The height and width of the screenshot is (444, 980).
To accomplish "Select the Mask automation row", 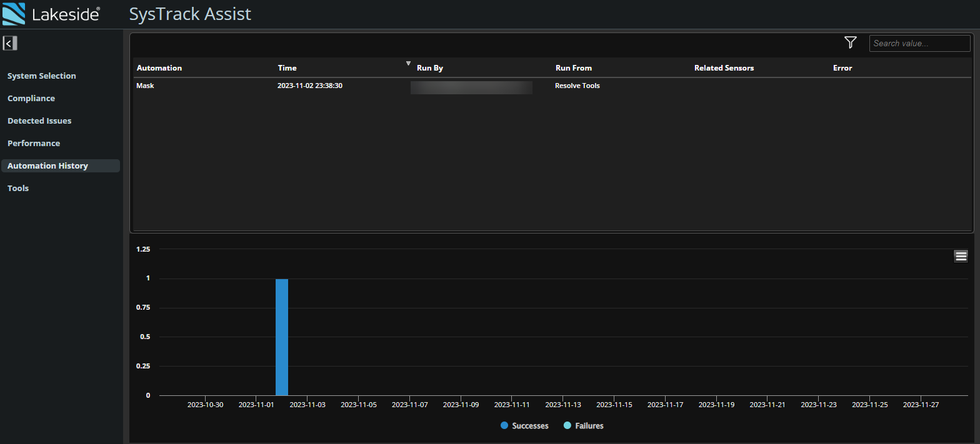I will pyautogui.click(x=145, y=86).
